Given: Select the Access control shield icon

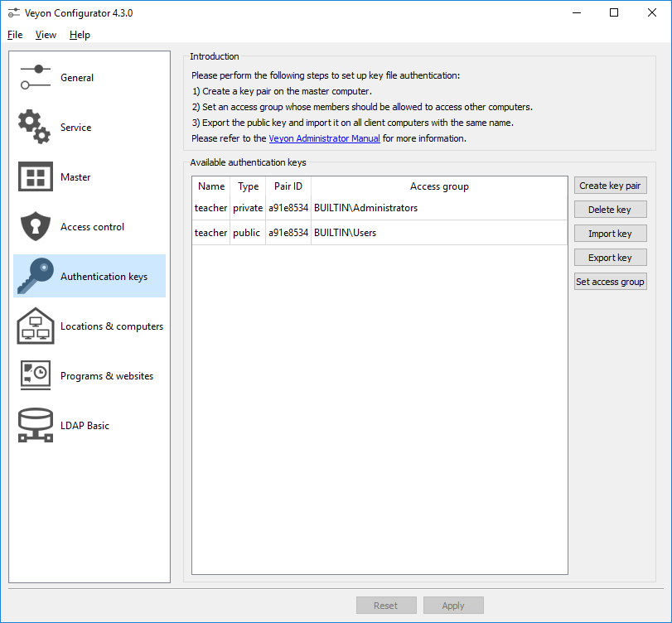Looking at the screenshot, I should pyautogui.click(x=36, y=227).
